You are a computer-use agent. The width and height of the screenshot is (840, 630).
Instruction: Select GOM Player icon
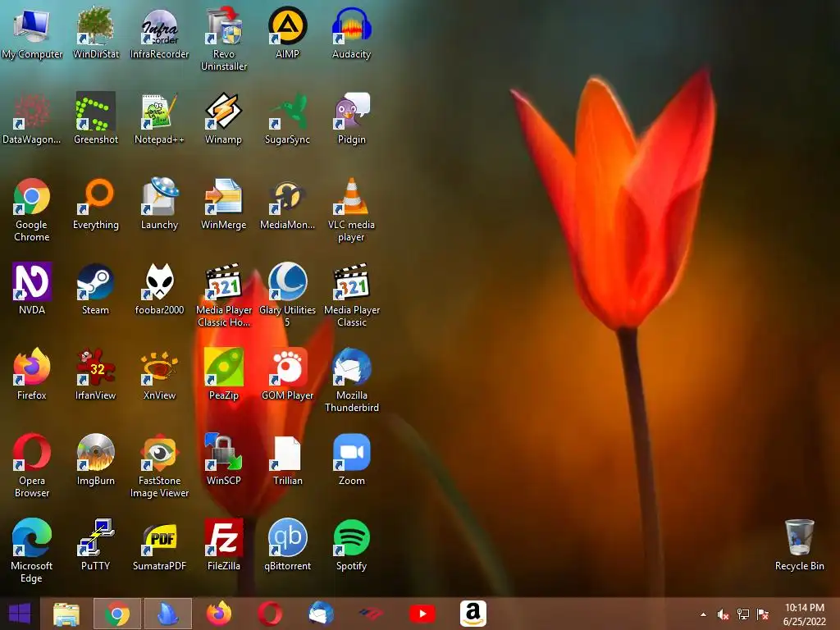click(288, 374)
